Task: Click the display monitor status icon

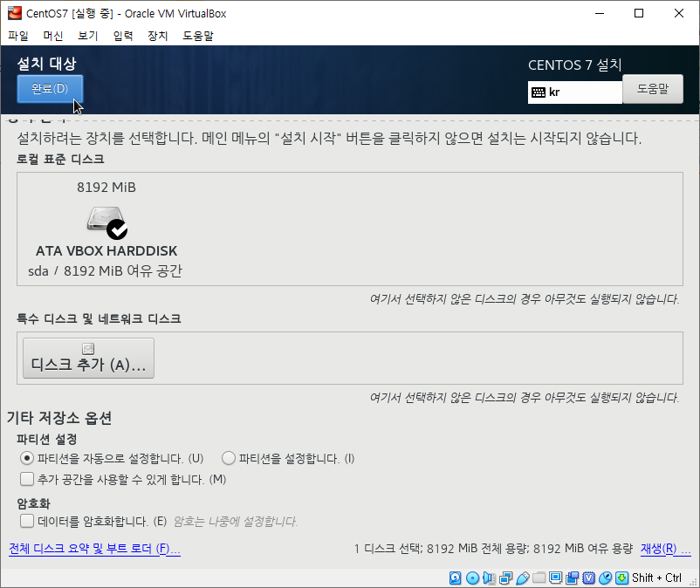Action: click(x=555, y=578)
